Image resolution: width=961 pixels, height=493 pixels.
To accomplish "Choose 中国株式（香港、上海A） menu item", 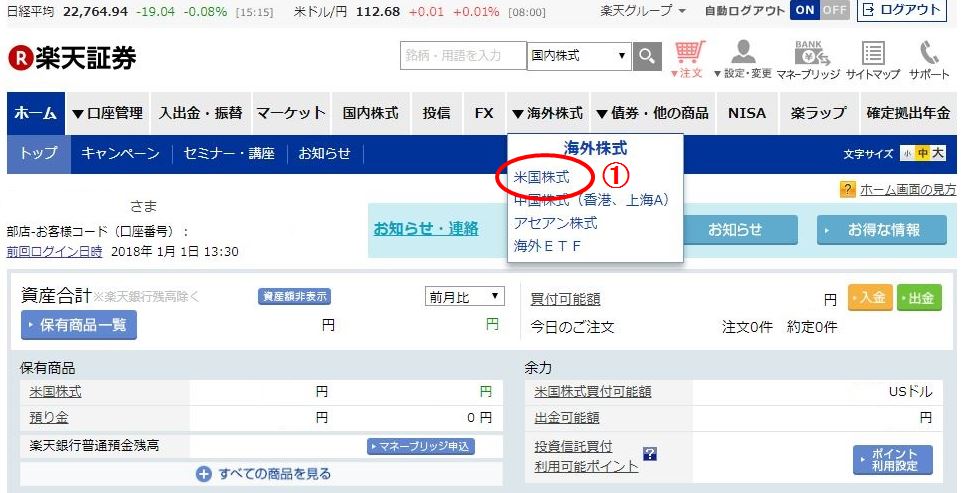I will pos(591,200).
